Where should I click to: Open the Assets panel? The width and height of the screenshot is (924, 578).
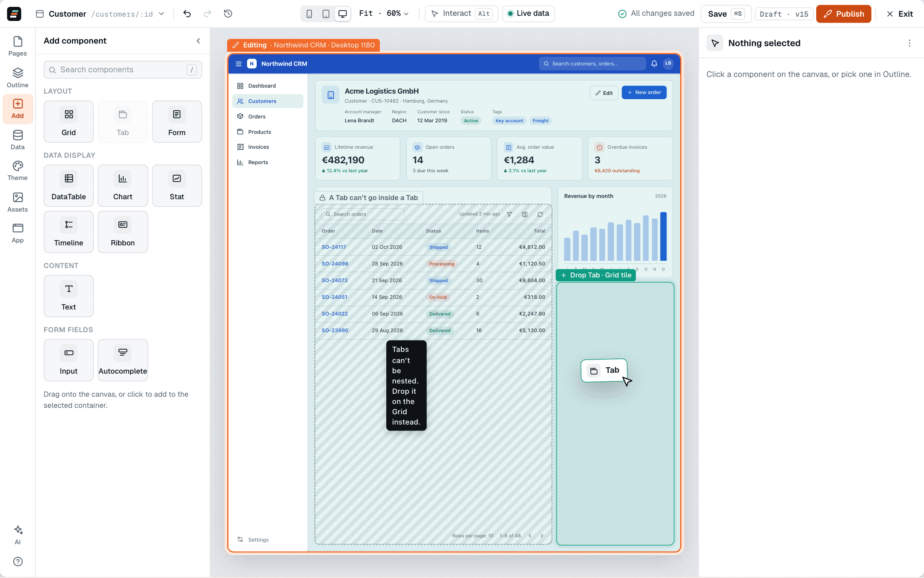(18, 202)
